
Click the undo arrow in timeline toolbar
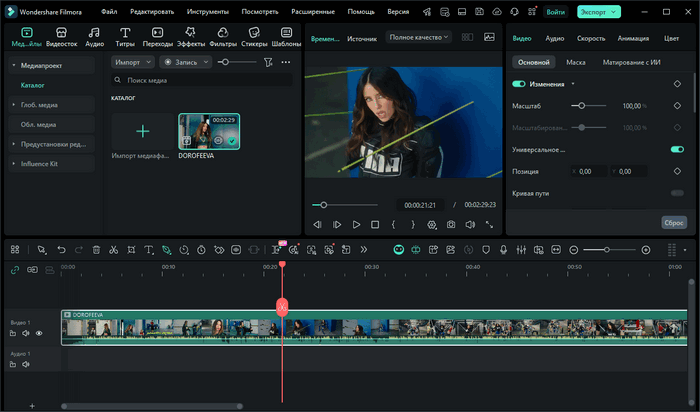(61, 249)
